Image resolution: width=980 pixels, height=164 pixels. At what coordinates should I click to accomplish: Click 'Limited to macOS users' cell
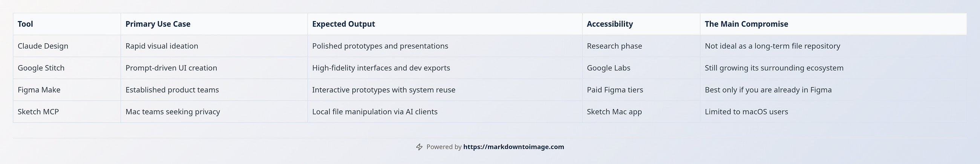coord(833,112)
